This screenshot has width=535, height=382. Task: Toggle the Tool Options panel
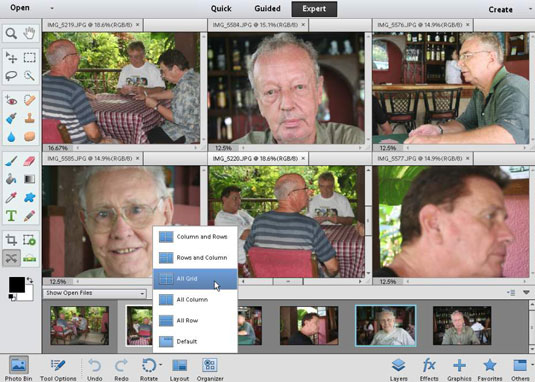pos(58,369)
